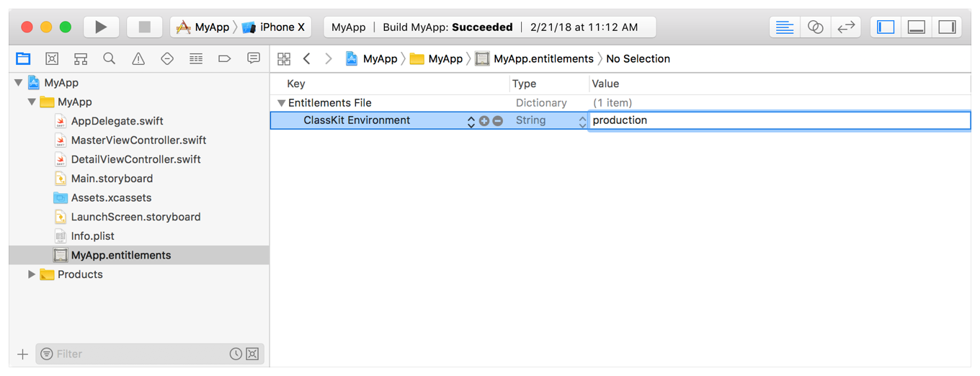Click the Run (play) button
The width and height of the screenshot is (980, 376).
click(101, 27)
